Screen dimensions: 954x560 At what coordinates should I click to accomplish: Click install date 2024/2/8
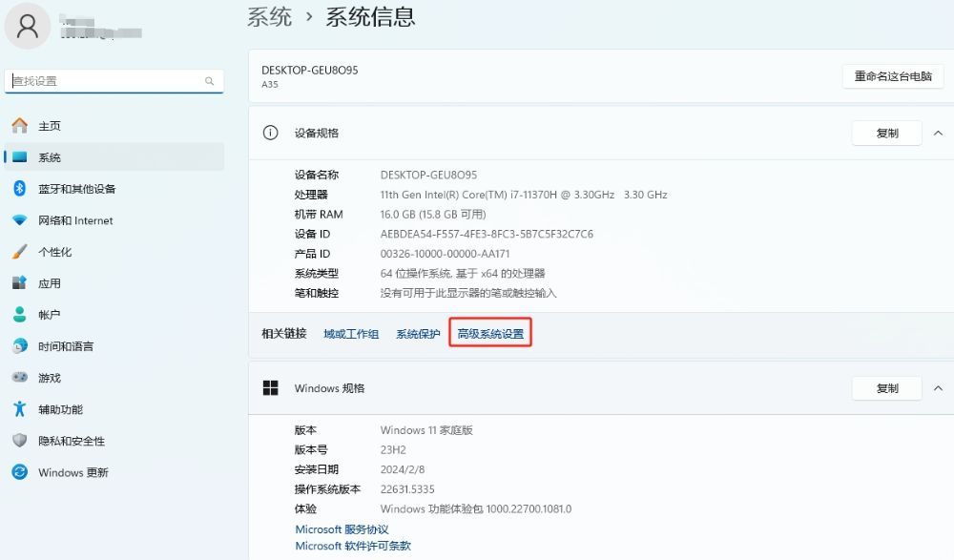pos(403,469)
